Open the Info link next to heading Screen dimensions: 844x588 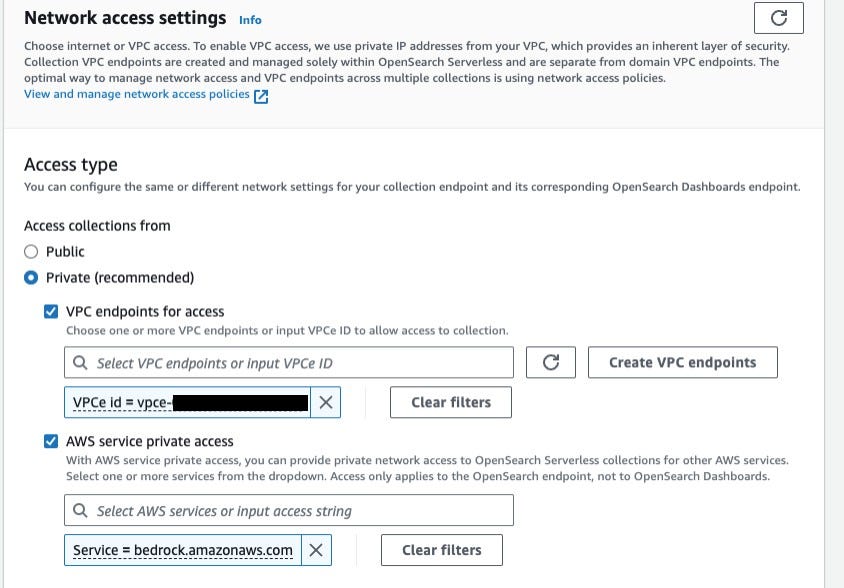(x=250, y=19)
